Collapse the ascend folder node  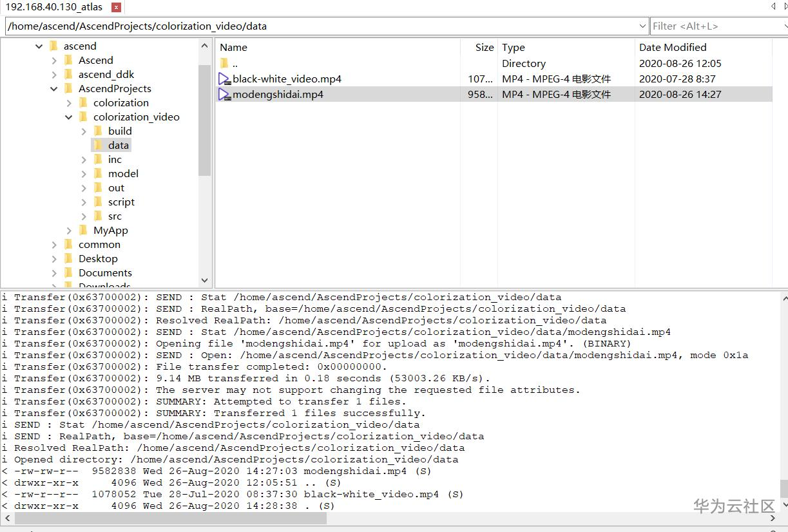(39, 46)
